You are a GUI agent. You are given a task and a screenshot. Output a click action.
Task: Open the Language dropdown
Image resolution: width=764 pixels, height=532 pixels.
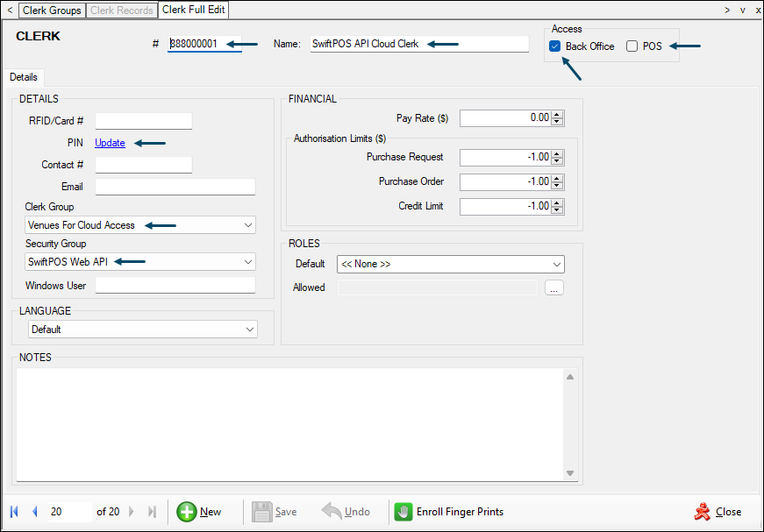point(248,330)
